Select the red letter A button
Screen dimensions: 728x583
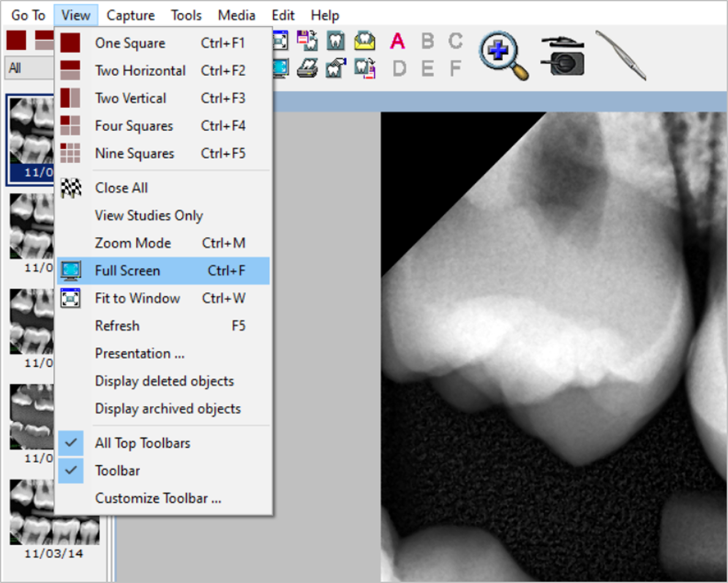(397, 41)
